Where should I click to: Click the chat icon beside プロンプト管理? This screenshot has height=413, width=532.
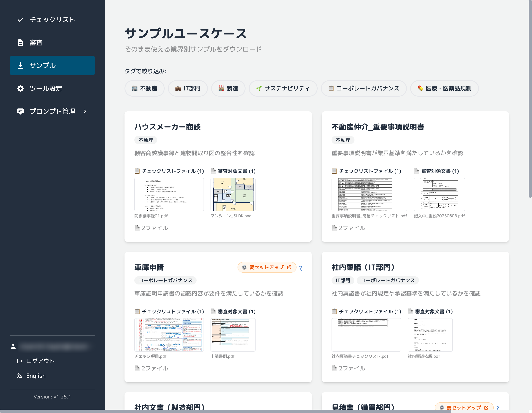tap(20, 111)
